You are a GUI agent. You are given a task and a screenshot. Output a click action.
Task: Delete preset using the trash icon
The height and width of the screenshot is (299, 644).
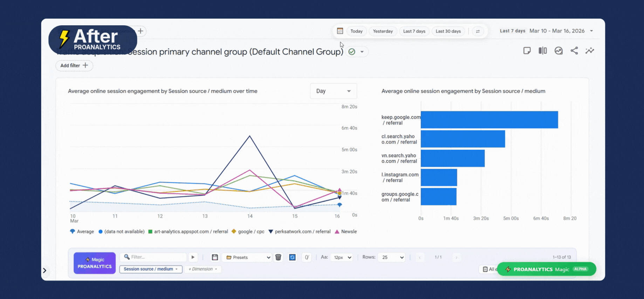coord(278,257)
